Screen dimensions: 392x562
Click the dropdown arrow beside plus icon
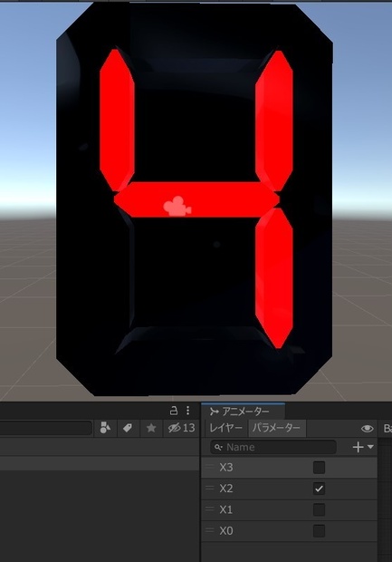pyautogui.click(x=370, y=447)
